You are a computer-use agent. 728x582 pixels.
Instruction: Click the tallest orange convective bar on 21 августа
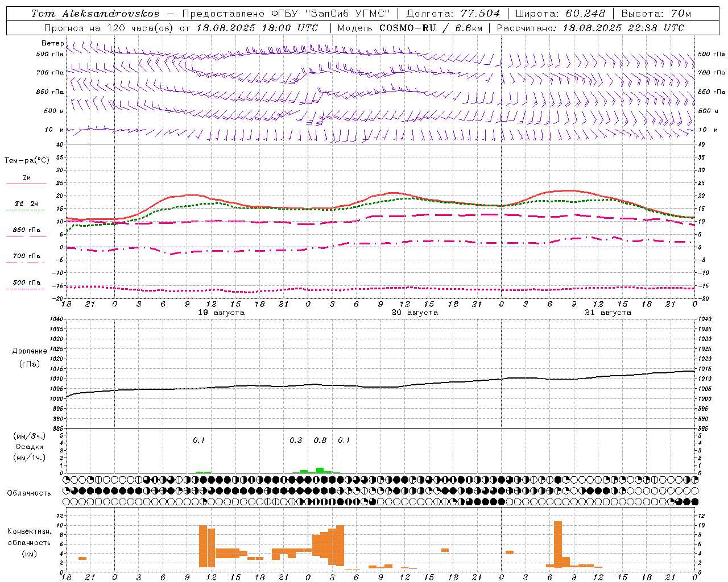558,544
